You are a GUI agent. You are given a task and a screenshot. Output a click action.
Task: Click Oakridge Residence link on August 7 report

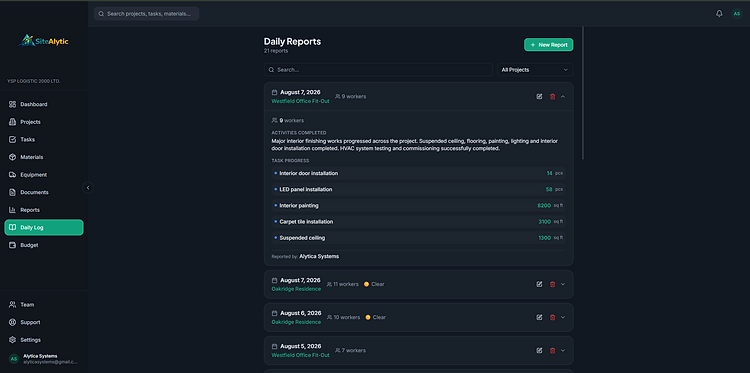click(296, 289)
